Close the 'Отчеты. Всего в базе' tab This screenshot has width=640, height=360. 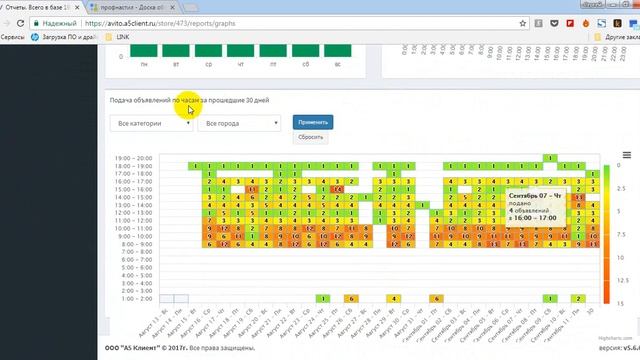[77, 7]
